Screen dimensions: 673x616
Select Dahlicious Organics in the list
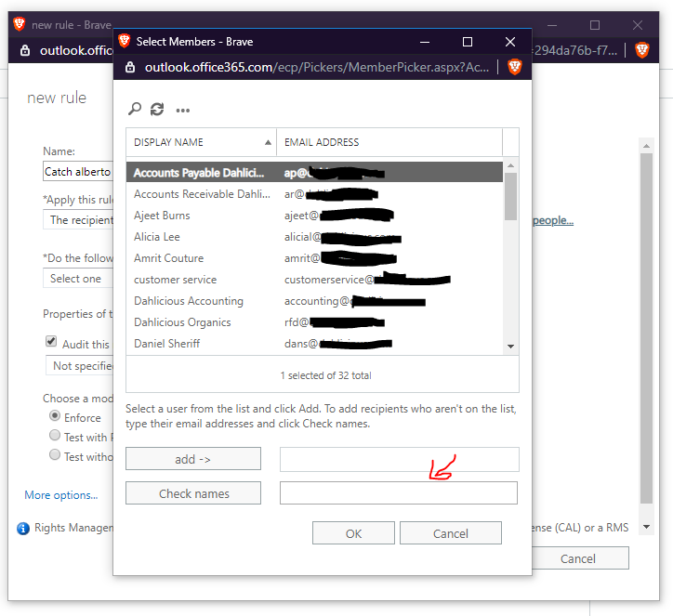(314, 322)
